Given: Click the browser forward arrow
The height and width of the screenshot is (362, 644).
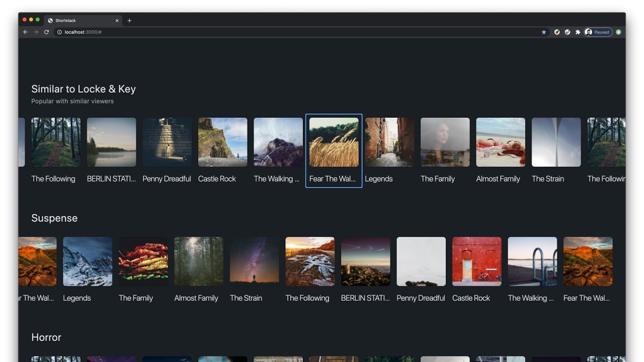Looking at the screenshot, I should [36, 32].
